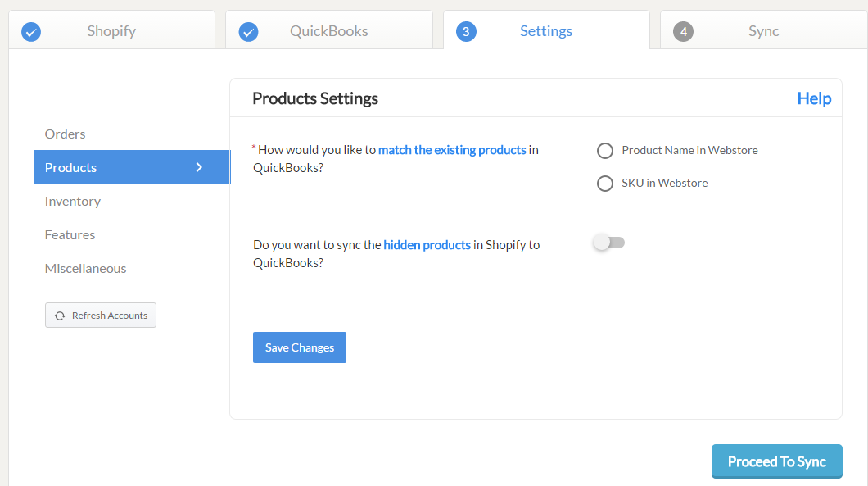Enable hidden products sync toggle
868x486 pixels.
609,243
